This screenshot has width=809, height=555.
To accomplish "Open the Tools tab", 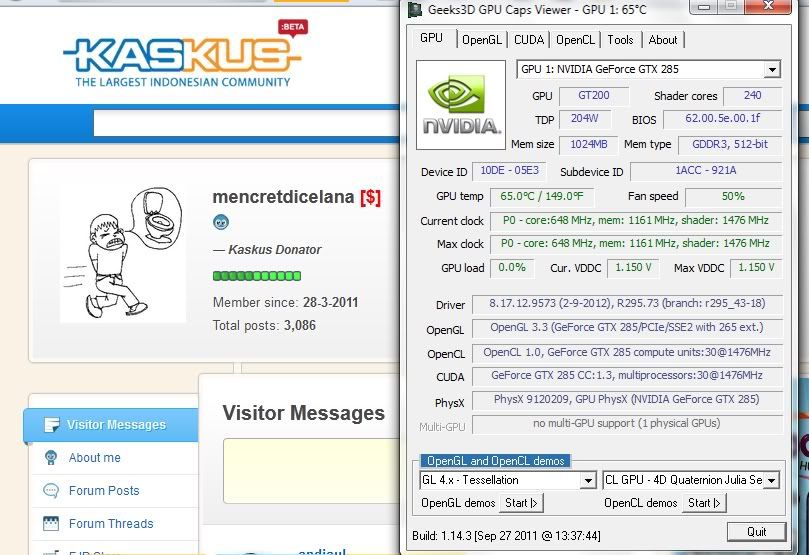I will click(620, 40).
